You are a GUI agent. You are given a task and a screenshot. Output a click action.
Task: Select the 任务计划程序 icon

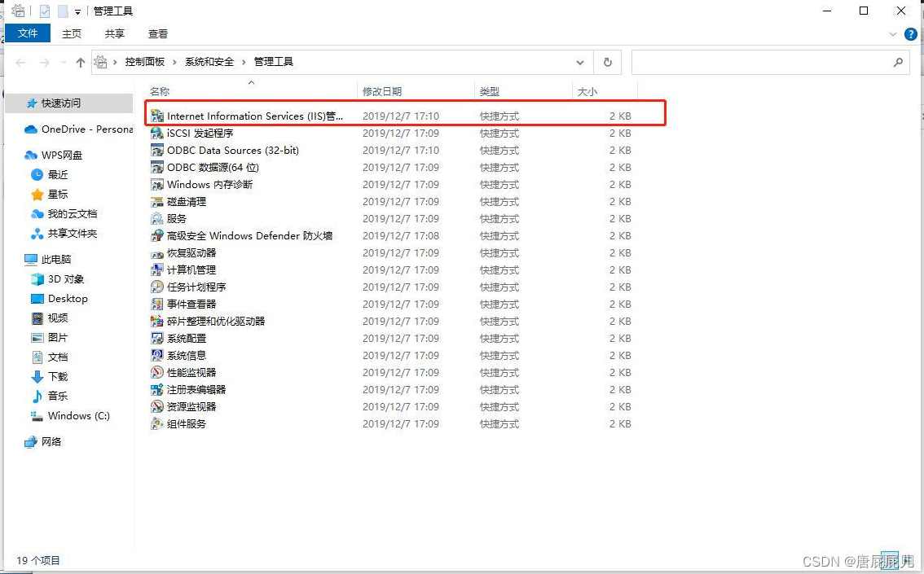click(157, 287)
